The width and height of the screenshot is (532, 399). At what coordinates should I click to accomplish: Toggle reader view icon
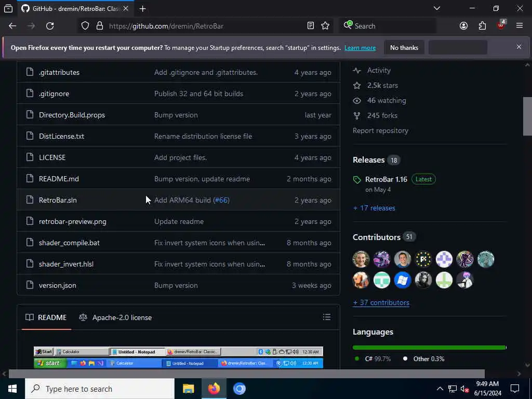point(311,26)
